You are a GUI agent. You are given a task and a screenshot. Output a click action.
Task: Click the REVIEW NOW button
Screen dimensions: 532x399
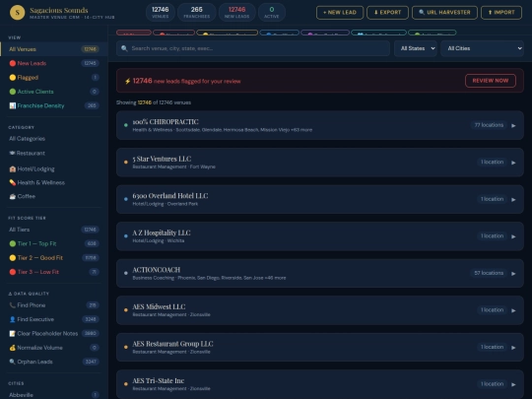pyautogui.click(x=491, y=81)
